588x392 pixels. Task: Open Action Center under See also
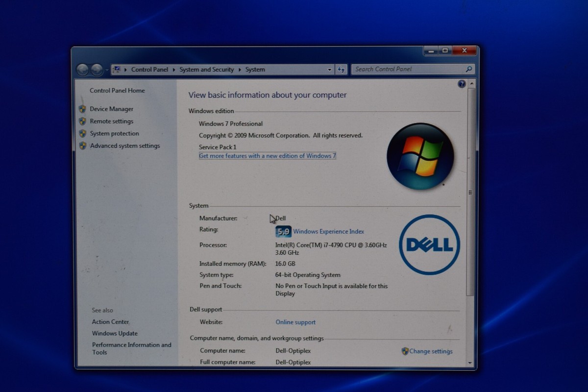point(111,322)
